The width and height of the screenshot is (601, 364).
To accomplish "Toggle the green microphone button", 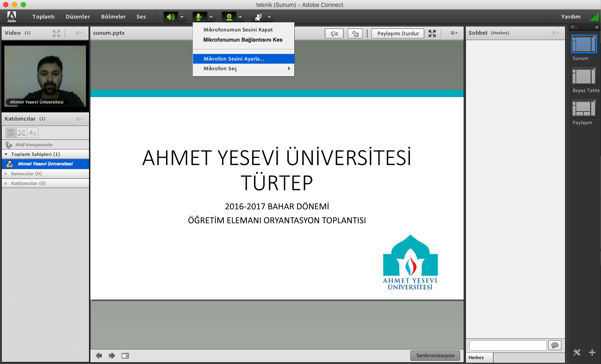I will point(199,17).
